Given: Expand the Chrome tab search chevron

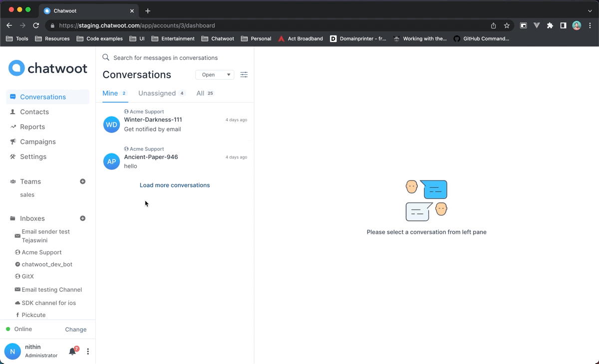Looking at the screenshot, I should 590,10.
